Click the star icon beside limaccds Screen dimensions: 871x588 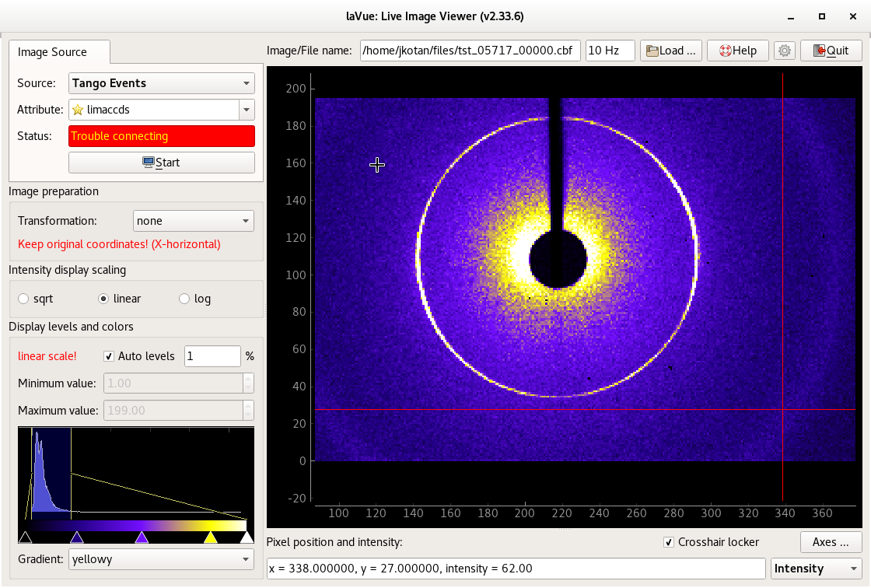point(78,110)
